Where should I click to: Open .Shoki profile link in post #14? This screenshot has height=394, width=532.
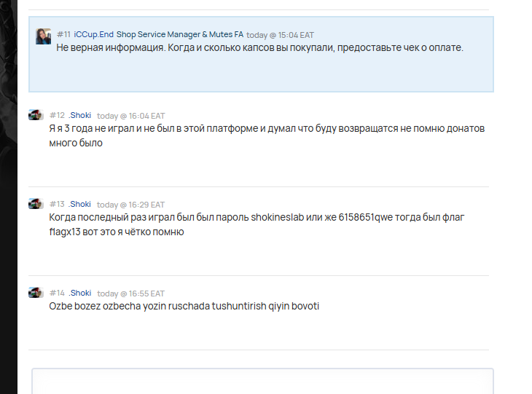coord(80,293)
